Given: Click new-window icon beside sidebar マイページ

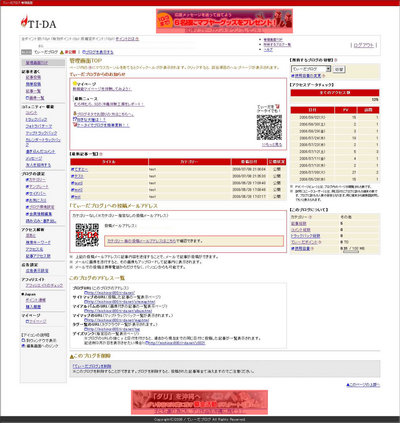Looking at the screenshot, I should click(x=27, y=321).
